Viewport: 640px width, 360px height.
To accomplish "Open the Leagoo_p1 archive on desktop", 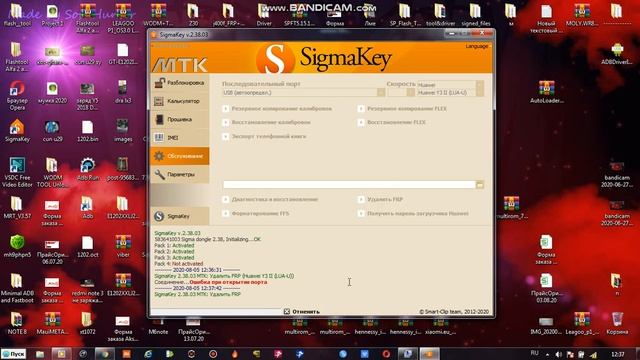I will coord(582,323).
